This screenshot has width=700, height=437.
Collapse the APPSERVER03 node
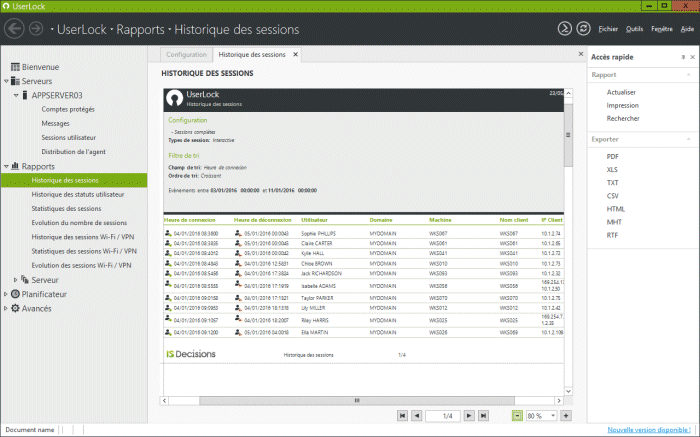tap(16, 96)
